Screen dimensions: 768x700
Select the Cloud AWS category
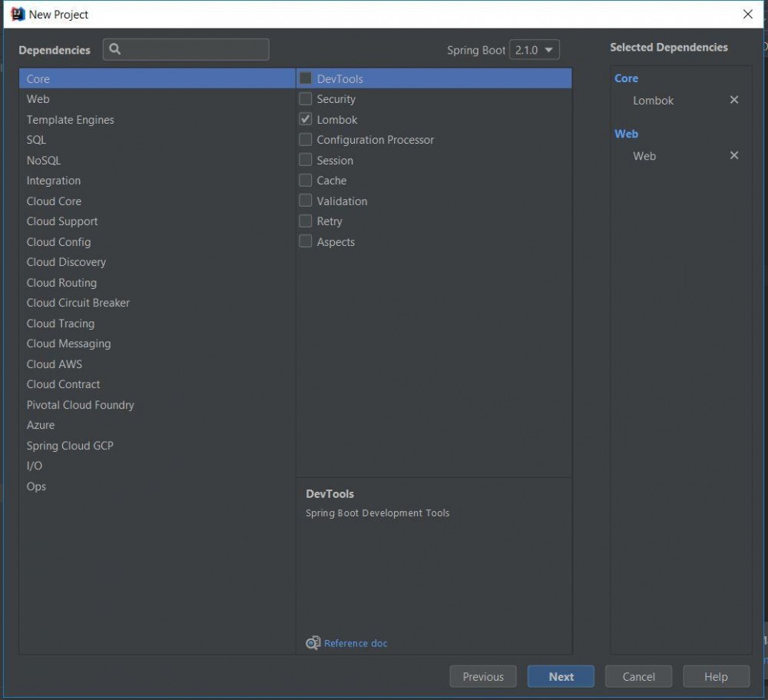pos(54,363)
